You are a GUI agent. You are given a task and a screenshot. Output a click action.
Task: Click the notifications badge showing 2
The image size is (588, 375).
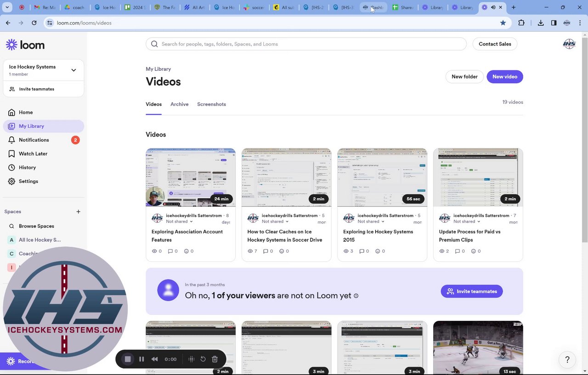coord(75,140)
